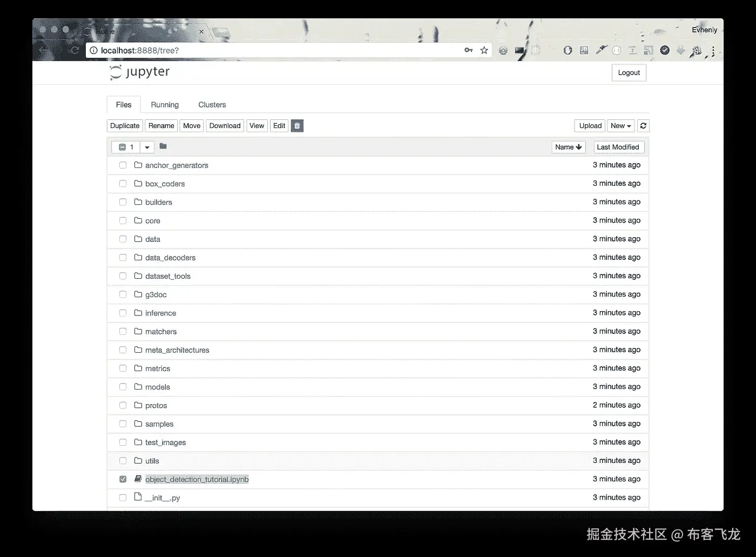Viewport: 756px width, 557px height.
Task: Switch to the Running tab
Action: pyautogui.click(x=165, y=105)
